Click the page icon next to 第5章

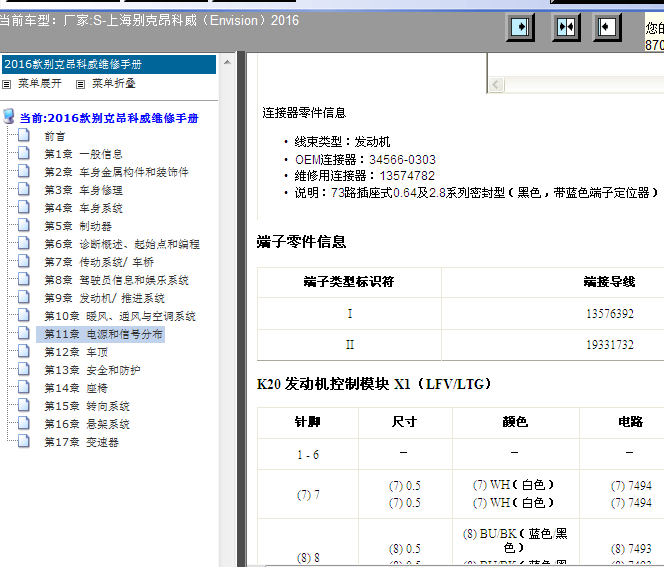coord(24,225)
